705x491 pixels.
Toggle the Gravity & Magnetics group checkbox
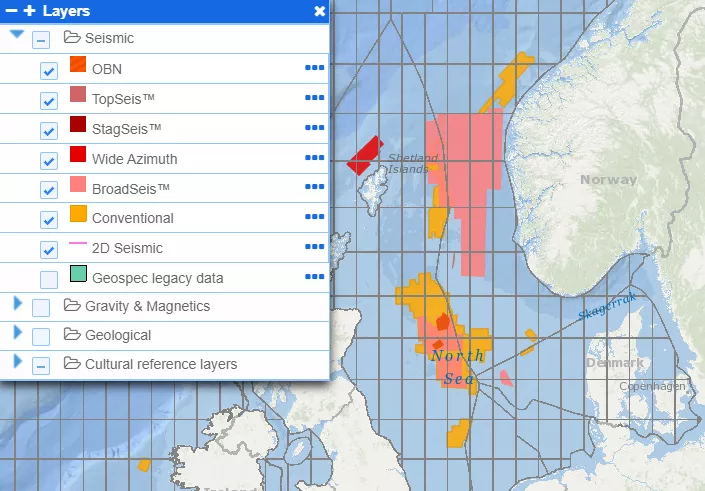[41, 307]
